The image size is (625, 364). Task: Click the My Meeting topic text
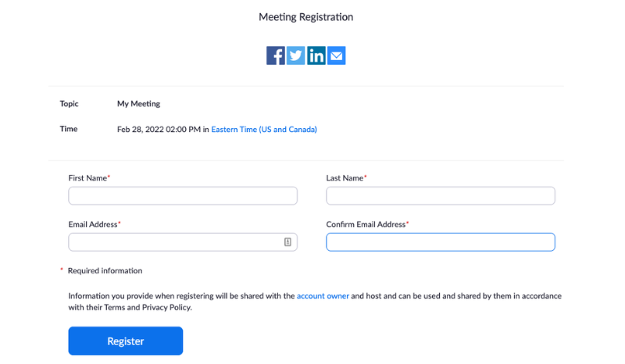(x=139, y=104)
